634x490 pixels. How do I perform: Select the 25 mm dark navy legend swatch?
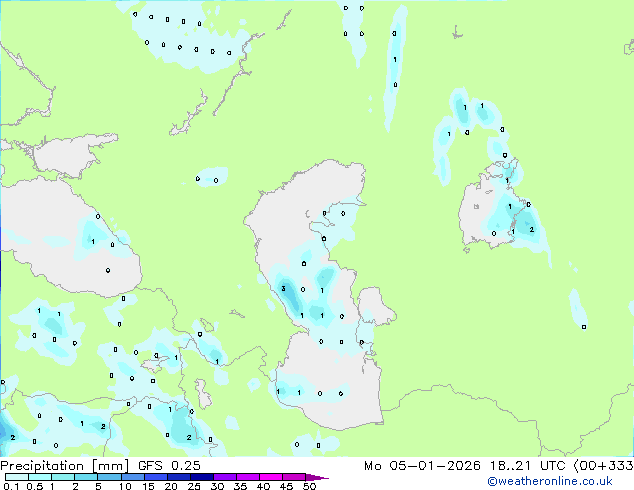point(201,477)
